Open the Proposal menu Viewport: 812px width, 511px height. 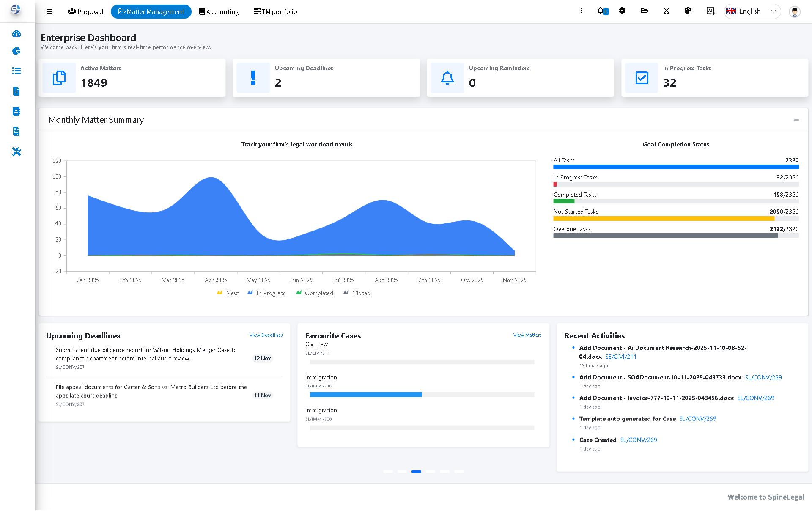(x=85, y=11)
